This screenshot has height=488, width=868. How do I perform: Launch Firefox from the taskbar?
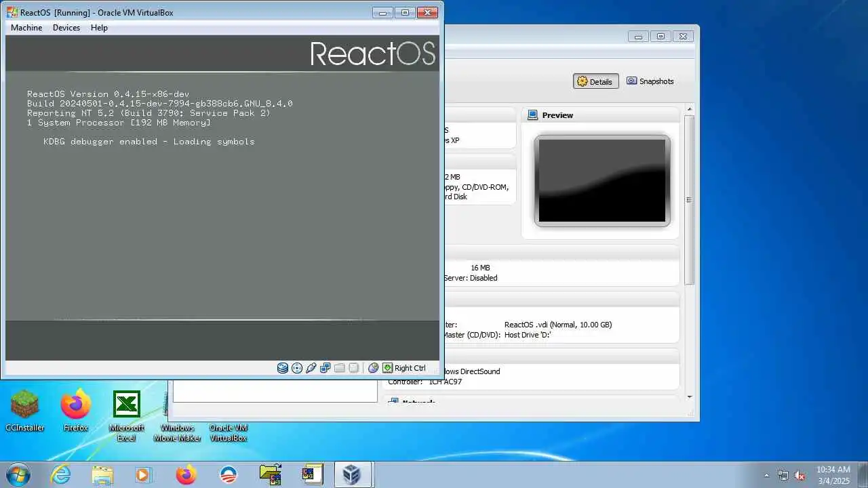pos(186,474)
